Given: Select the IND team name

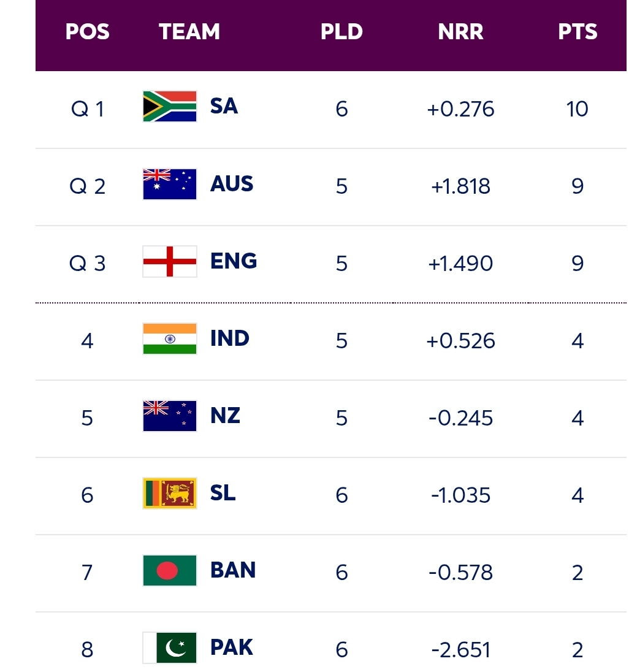Looking at the screenshot, I should click(229, 338).
